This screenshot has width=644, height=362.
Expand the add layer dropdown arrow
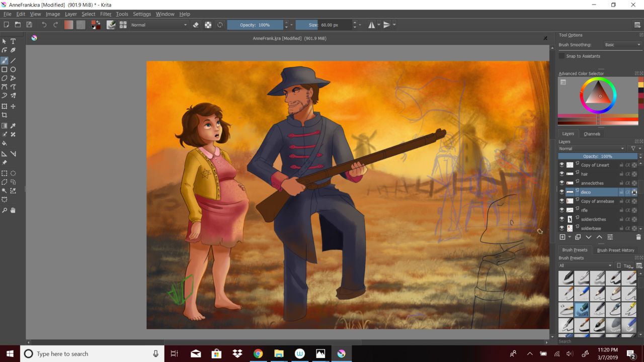pos(570,237)
